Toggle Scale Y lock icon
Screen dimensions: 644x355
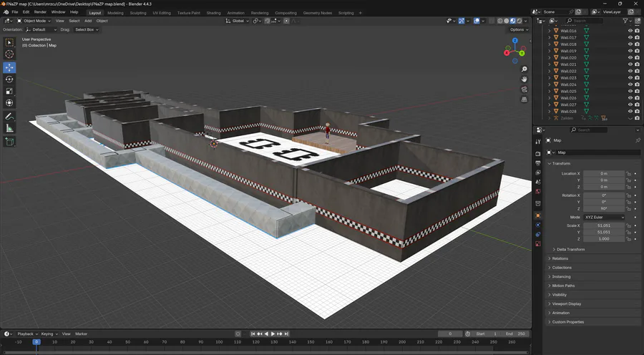tap(628, 232)
